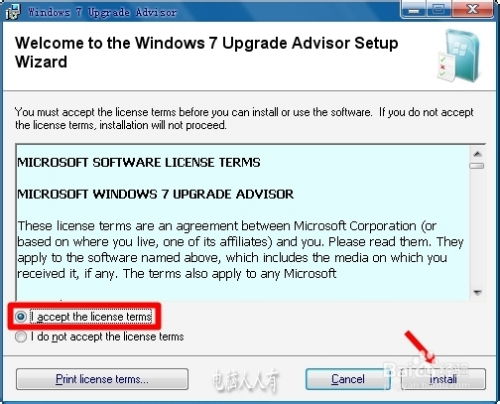Click the MICROSOFT SOFTWARE LICENSE TERMS heading
The image size is (500, 404).
tap(139, 163)
